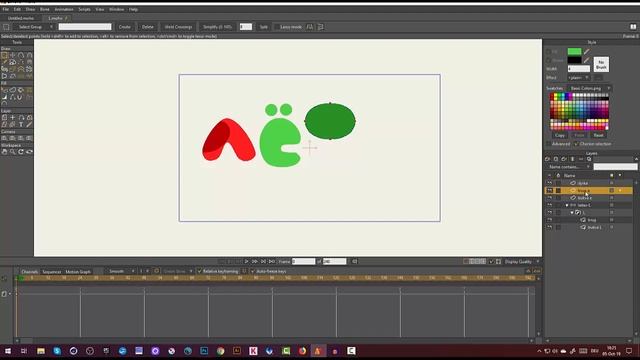Switch to the Untitled.moho document tab
Screen dimensions: 640x360
21,18
